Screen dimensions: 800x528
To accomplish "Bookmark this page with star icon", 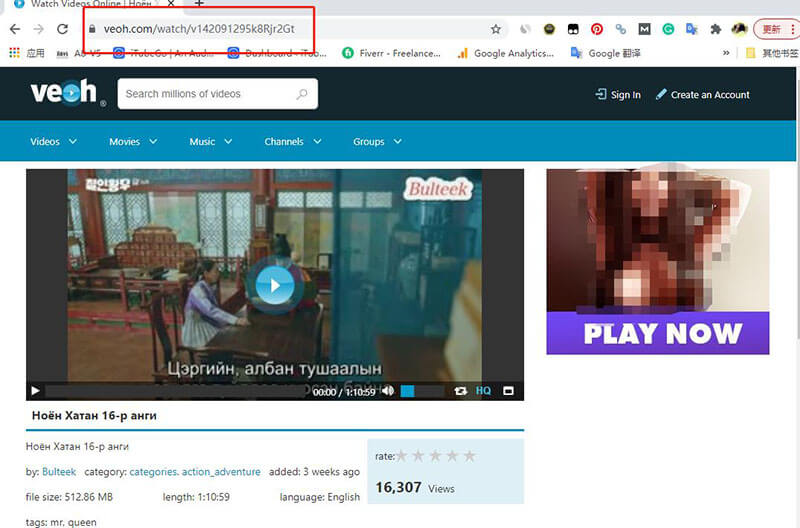I will [495, 29].
